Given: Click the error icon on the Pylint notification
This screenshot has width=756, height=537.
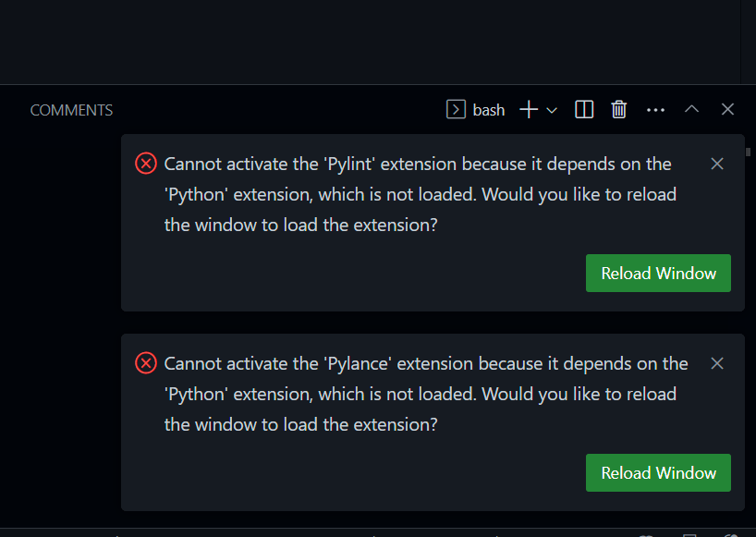Looking at the screenshot, I should (145, 164).
